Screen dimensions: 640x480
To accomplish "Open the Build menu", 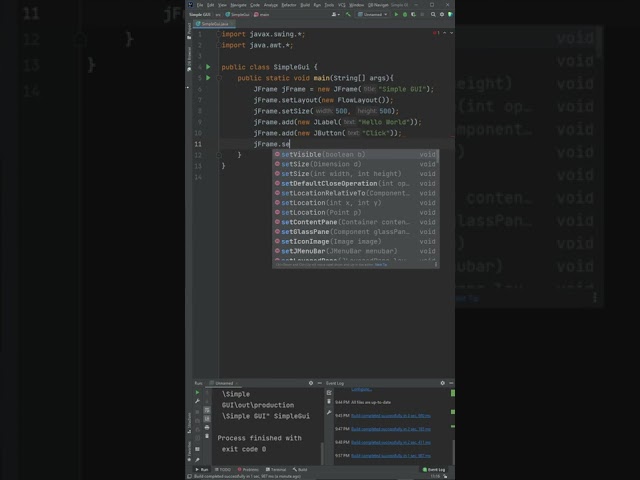I will tap(305, 5).
